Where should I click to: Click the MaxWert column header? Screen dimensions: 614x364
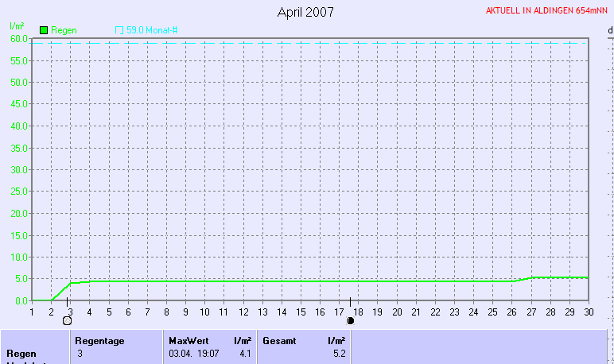click(188, 340)
